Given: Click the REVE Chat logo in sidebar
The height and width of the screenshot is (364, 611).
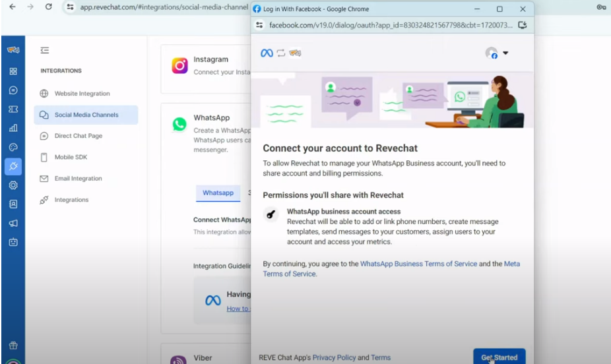Looking at the screenshot, I should [13, 50].
